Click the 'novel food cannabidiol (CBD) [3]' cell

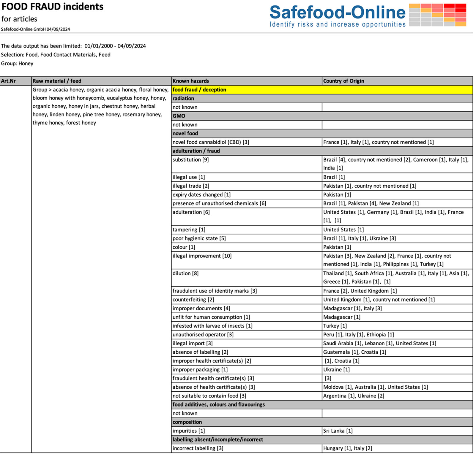(x=211, y=142)
